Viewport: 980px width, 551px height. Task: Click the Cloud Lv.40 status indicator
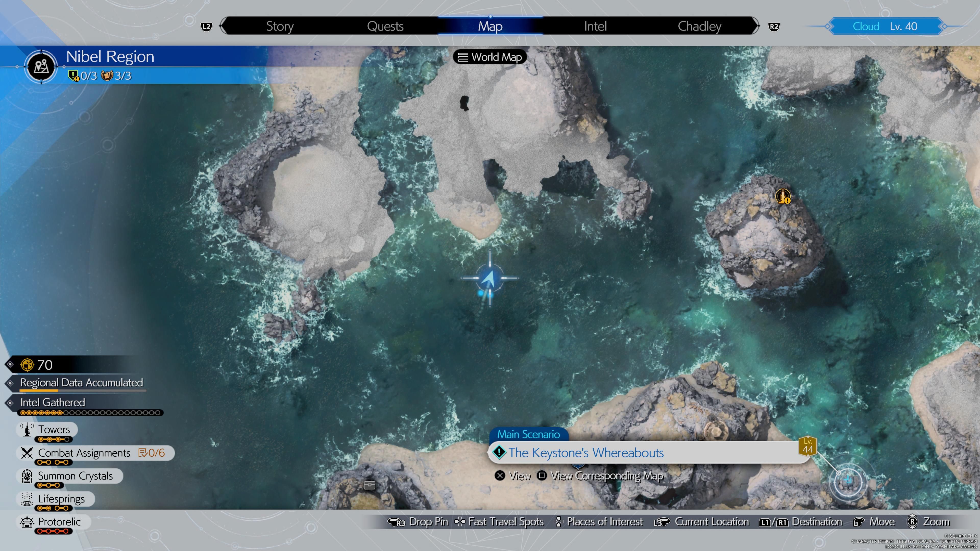[888, 26]
